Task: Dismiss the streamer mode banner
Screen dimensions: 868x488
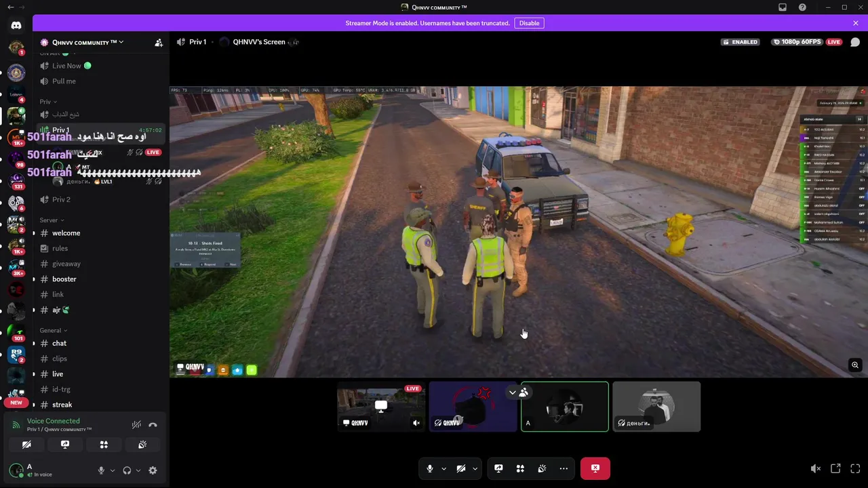Action: 856,23
